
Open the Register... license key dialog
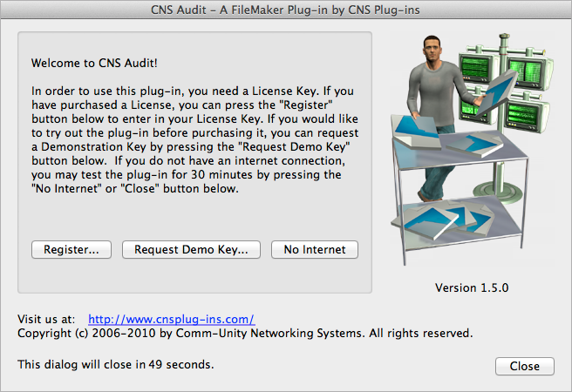tap(71, 249)
